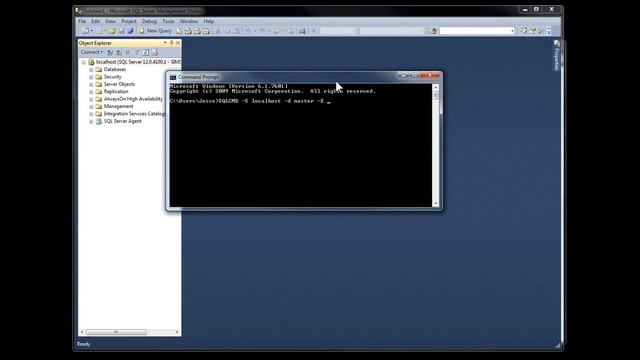This screenshot has width=640, height=360.
Task: Click the 'Ready' status bar text
Action: coord(83,344)
